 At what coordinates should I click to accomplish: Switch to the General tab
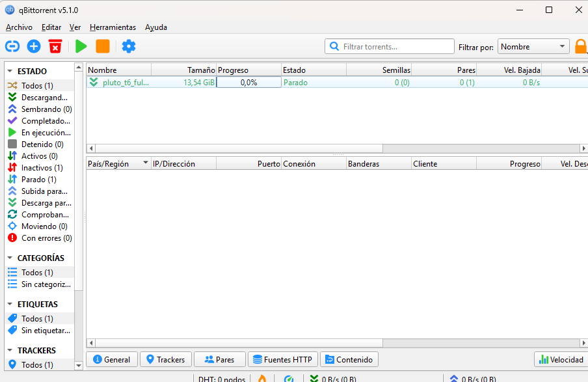[x=112, y=359]
